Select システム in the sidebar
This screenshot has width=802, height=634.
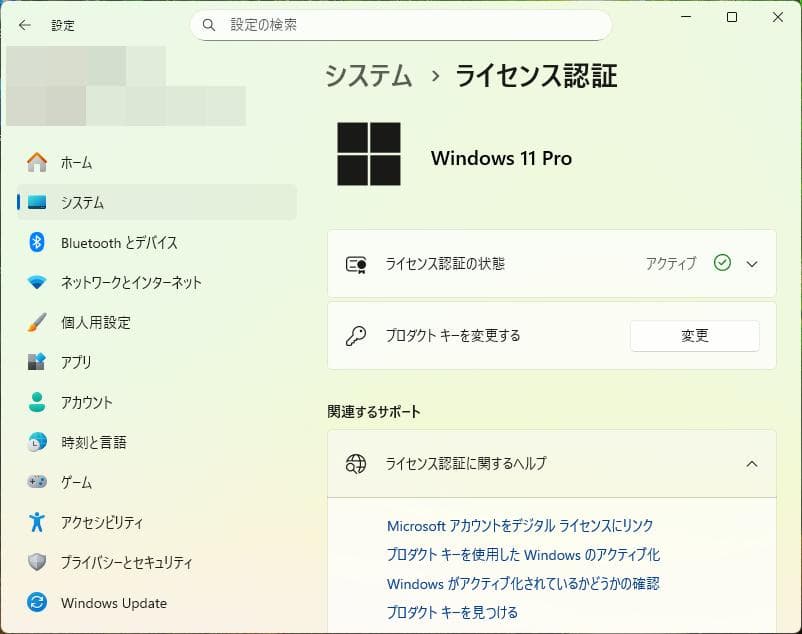pos(157,202)
